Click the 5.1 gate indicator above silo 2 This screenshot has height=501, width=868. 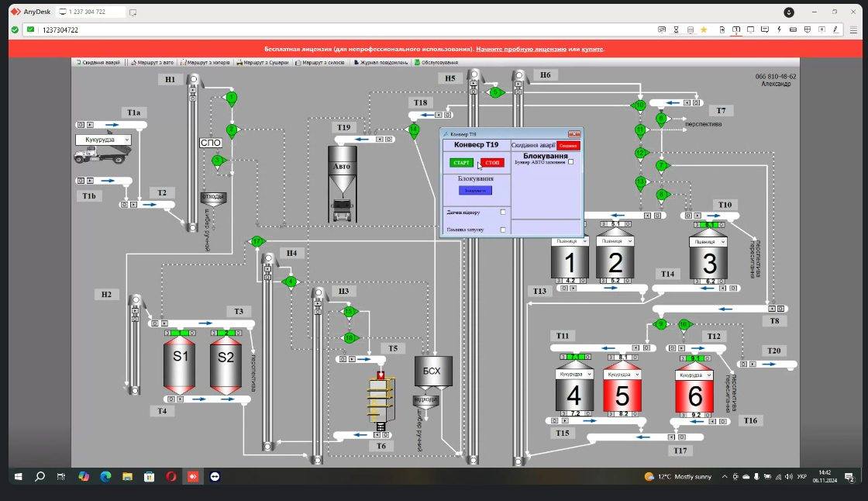(x=615, y=224)
